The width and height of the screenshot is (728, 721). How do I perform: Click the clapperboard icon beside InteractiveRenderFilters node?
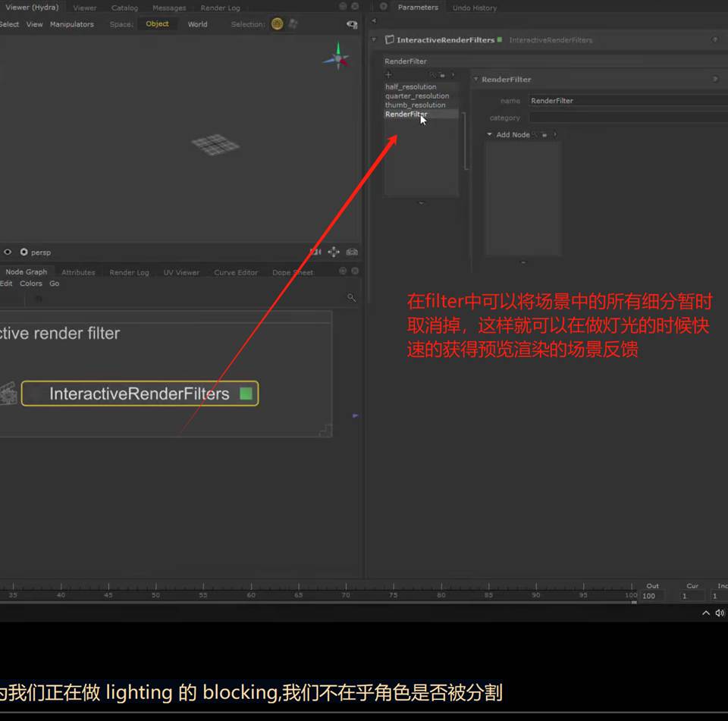click(x=8, y=393)
